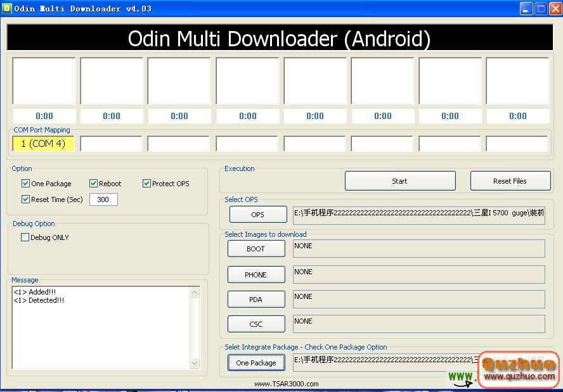Enable the Debug ONLY checkbox
Image resolution: width=563 pixels, height=392 pixels.
click(x=25, y=237)
